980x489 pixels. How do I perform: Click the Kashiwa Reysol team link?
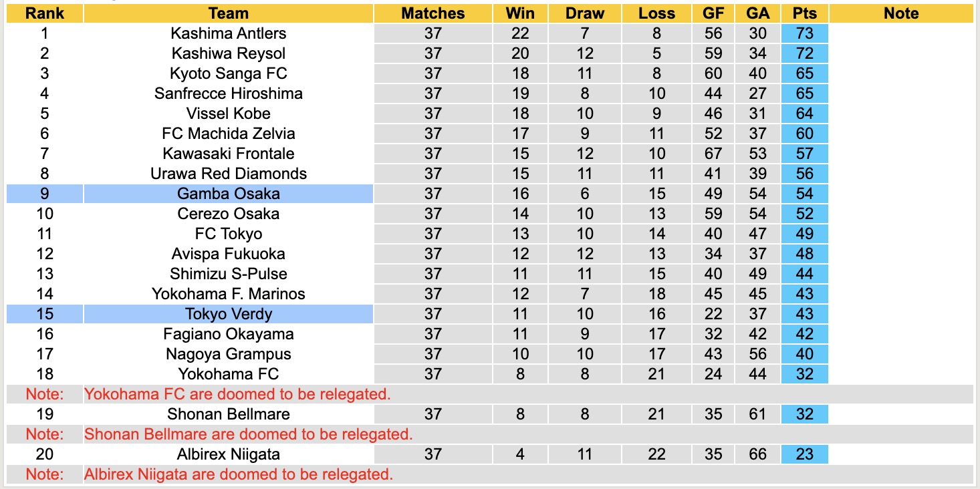coord(228,53)
